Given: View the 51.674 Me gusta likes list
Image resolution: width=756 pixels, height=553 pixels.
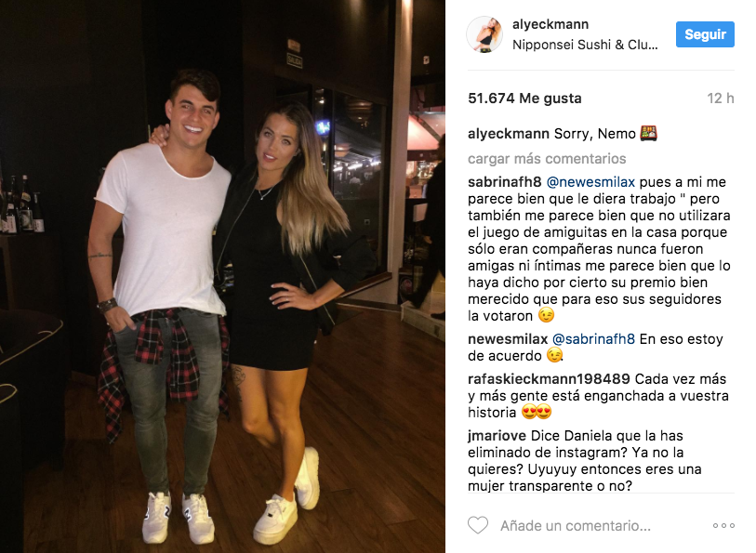Looking at the screenshot, I should pyautogui.click(x=524, y=99).
